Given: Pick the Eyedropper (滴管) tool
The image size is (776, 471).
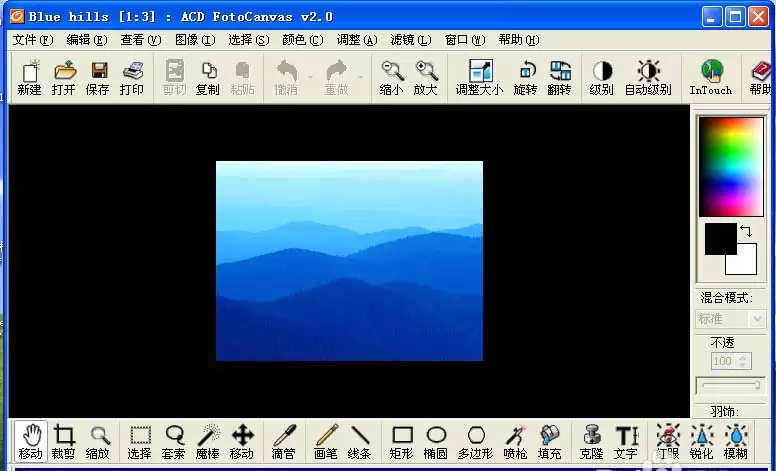Looking at the screenshot, I should point(284,441).
